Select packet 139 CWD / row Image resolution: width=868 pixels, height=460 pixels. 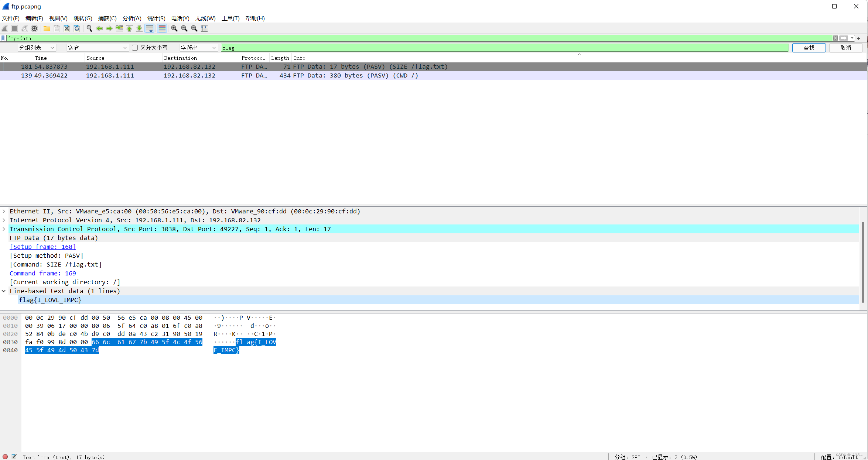[433, 75]
